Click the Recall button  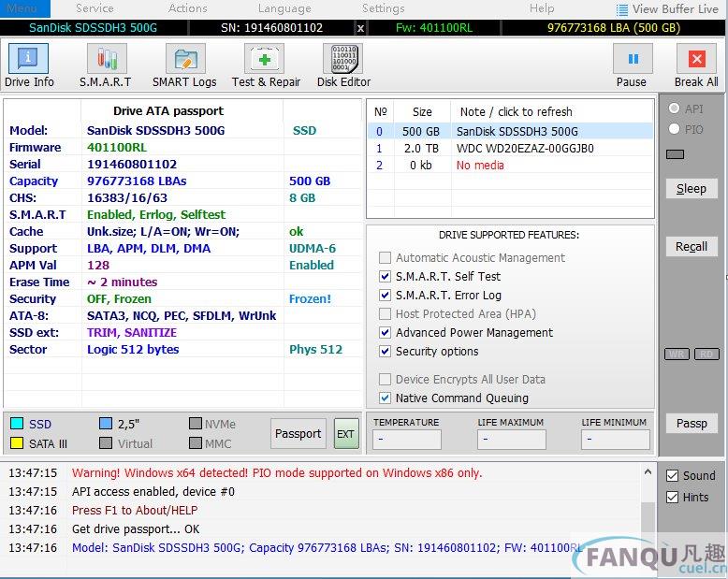coord(692,246)
